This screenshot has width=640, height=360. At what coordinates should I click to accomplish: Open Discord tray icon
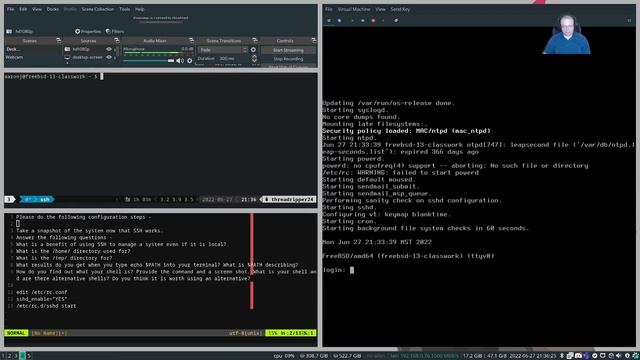point(578,356)
